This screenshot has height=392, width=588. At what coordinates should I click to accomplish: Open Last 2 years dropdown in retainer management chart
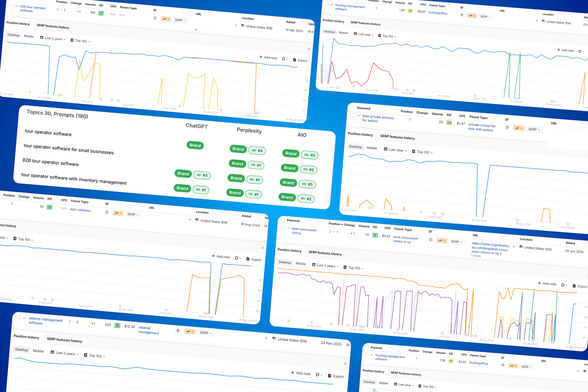(65, 353)
